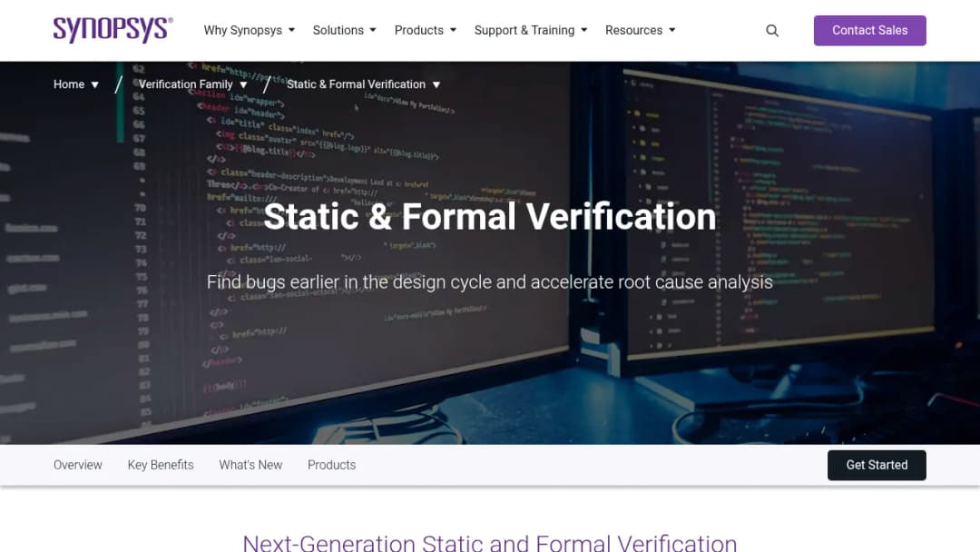Click the Synopsys logo

click(x=113, y=30)
